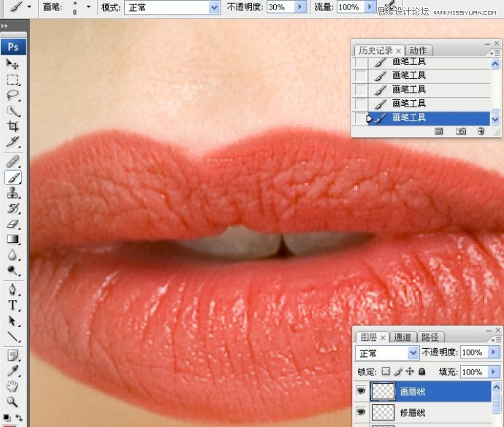
Task: Open the flow slider arrow
Action: point(370,7)
